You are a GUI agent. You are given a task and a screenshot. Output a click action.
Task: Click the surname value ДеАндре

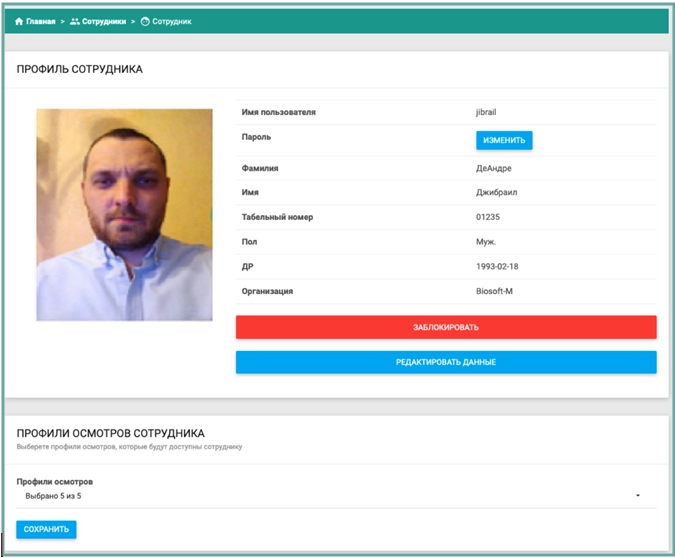pos(494,168)
